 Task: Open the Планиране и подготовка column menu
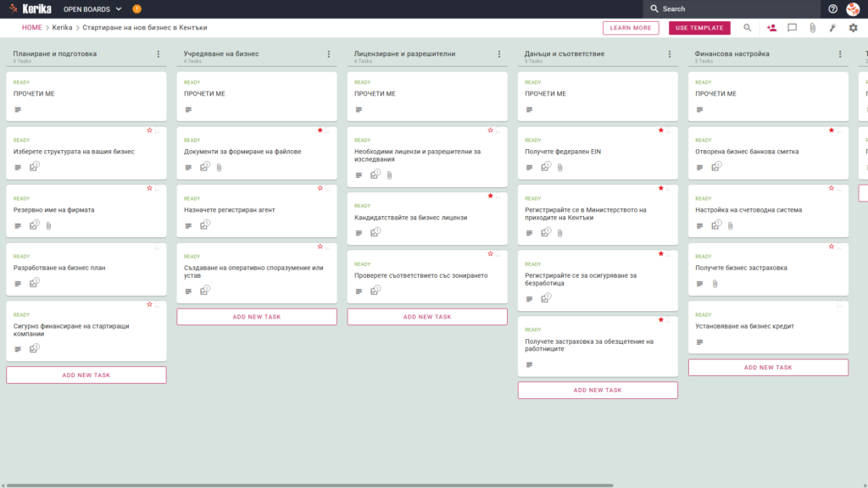coord(159,54)
